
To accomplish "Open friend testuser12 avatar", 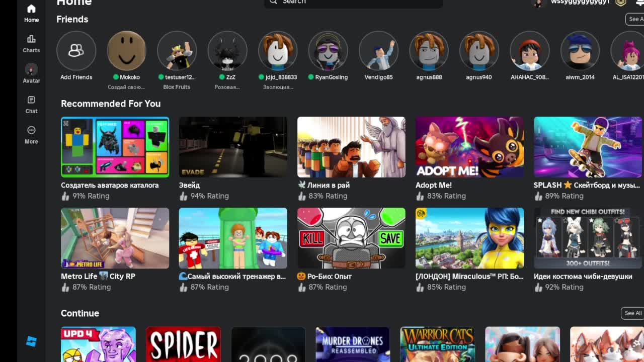I will point(177,51).
